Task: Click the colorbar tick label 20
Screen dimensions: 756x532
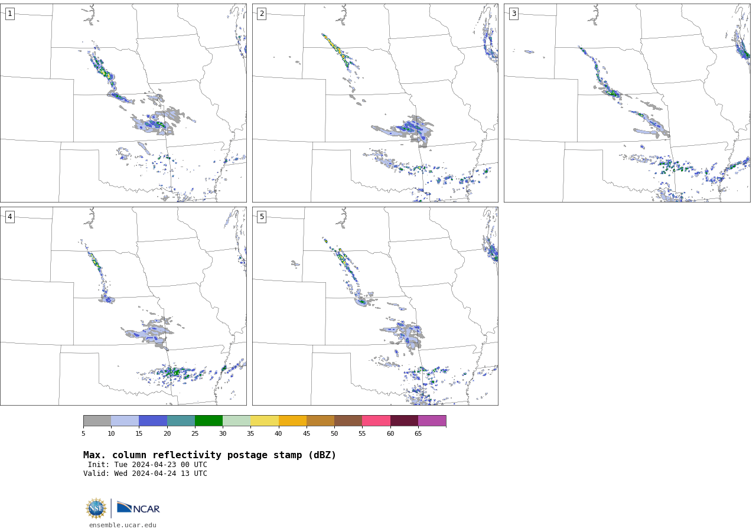Action: [167, 433]
